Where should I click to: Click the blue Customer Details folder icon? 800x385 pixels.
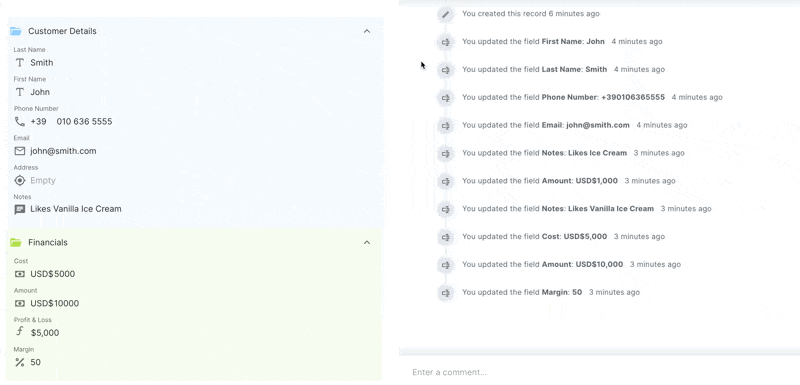16,31
